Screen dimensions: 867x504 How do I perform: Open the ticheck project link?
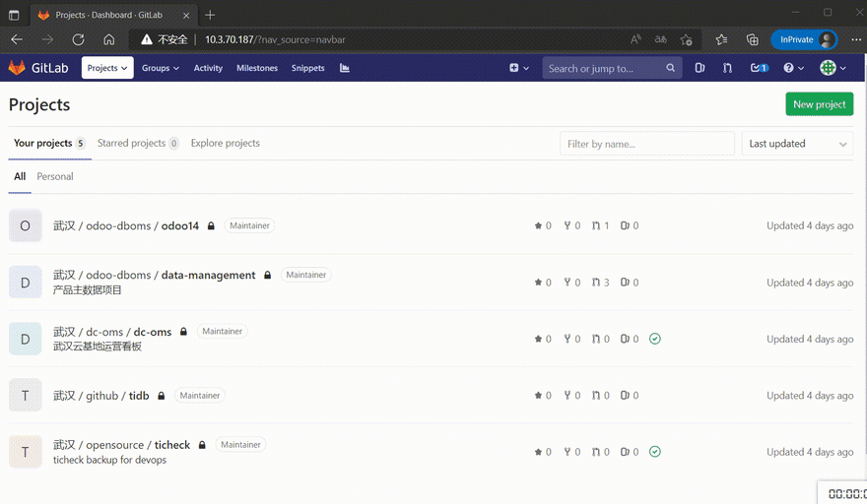121,445
